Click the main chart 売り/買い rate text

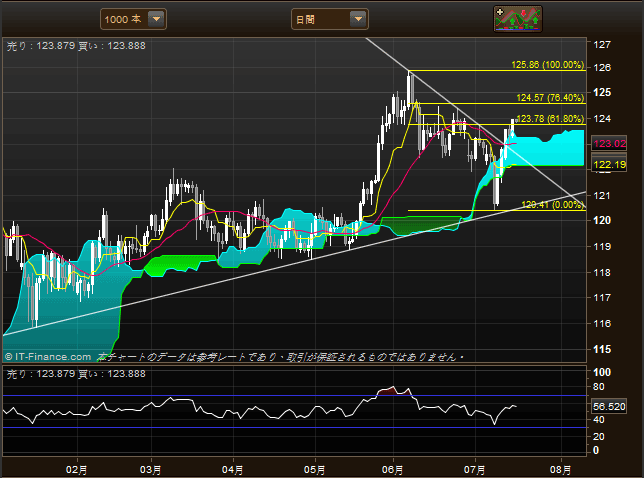pos(76,46)
